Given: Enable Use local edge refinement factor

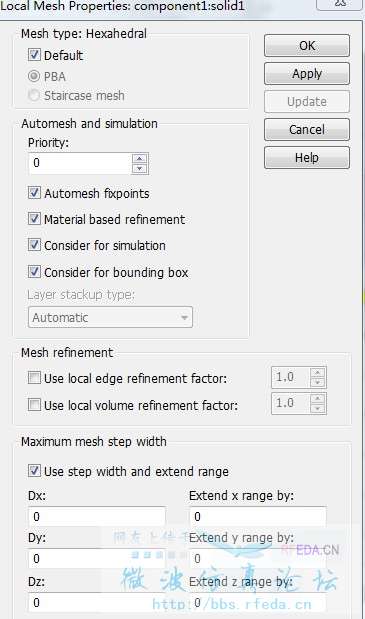Looking at the screenshot, I should click(x=34, y=378).
